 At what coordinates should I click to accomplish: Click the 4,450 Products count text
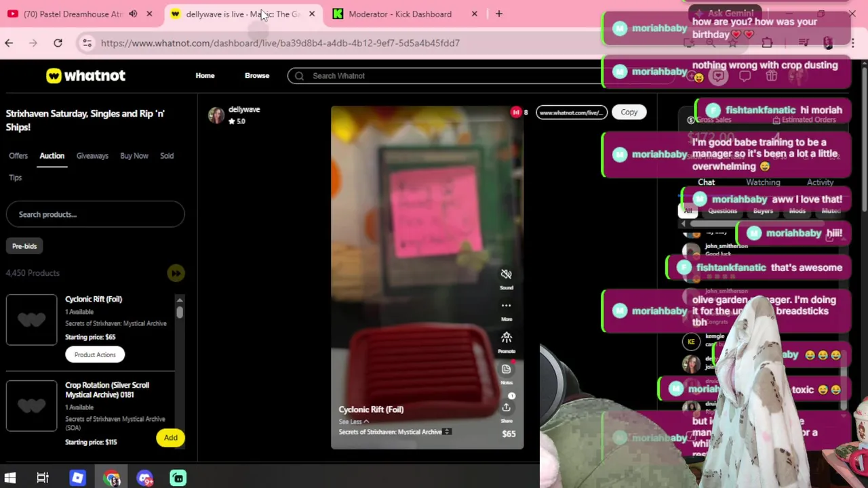pyautogui.click(x=33, y=273)
